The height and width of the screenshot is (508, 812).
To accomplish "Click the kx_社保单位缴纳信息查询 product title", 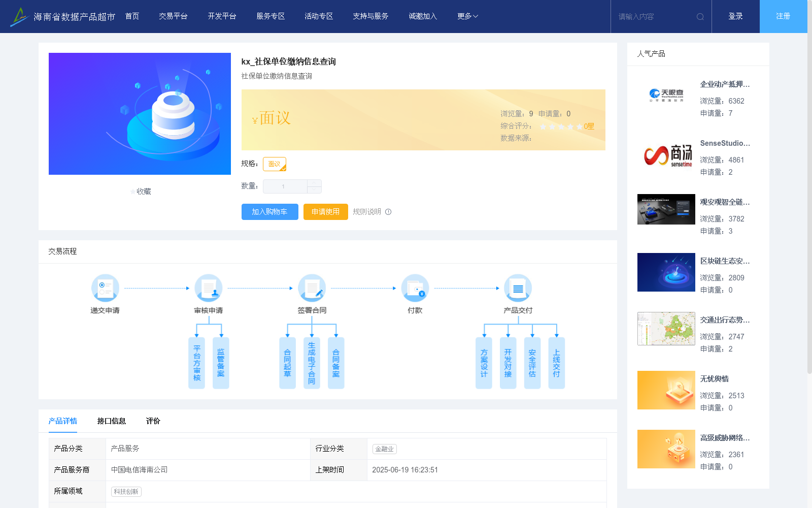I will 289,61.
